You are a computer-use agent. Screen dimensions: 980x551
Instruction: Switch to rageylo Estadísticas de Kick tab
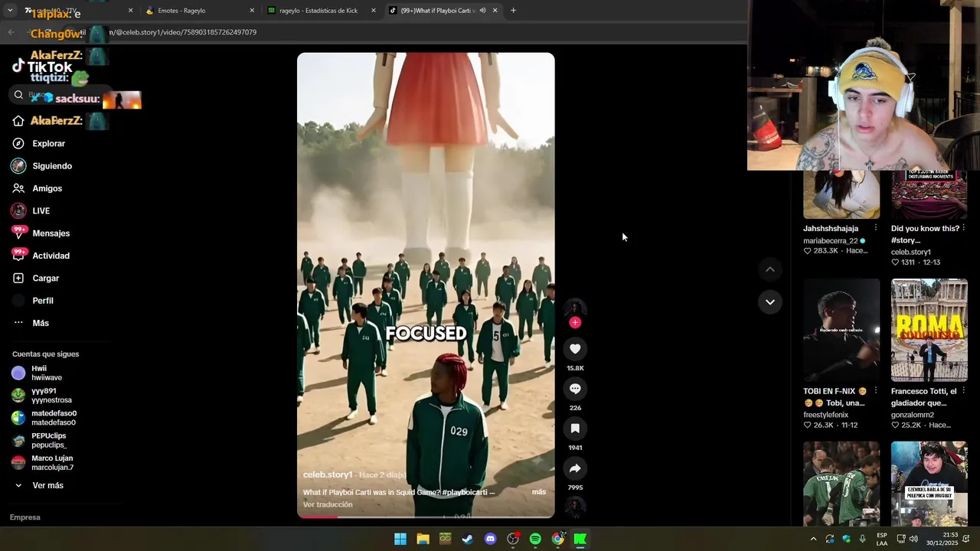point(318,11)
